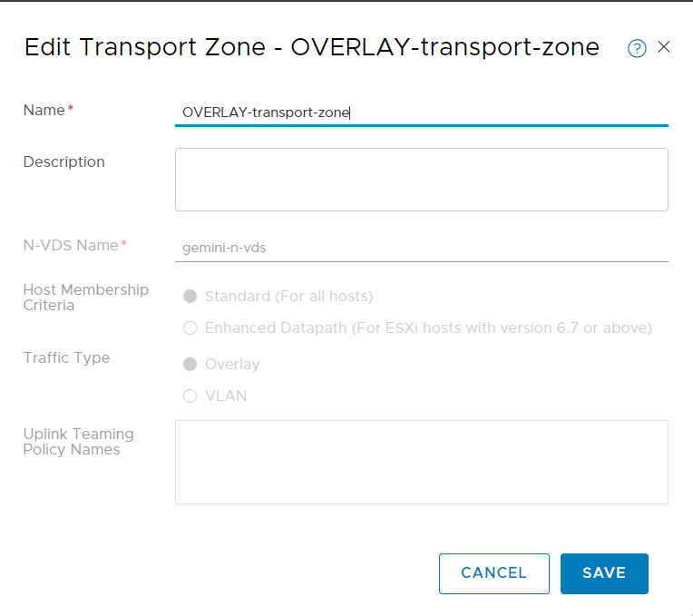The image size is (693, 616).
Task: Click the Host Membership Criteria label
Action: [85, 298]
